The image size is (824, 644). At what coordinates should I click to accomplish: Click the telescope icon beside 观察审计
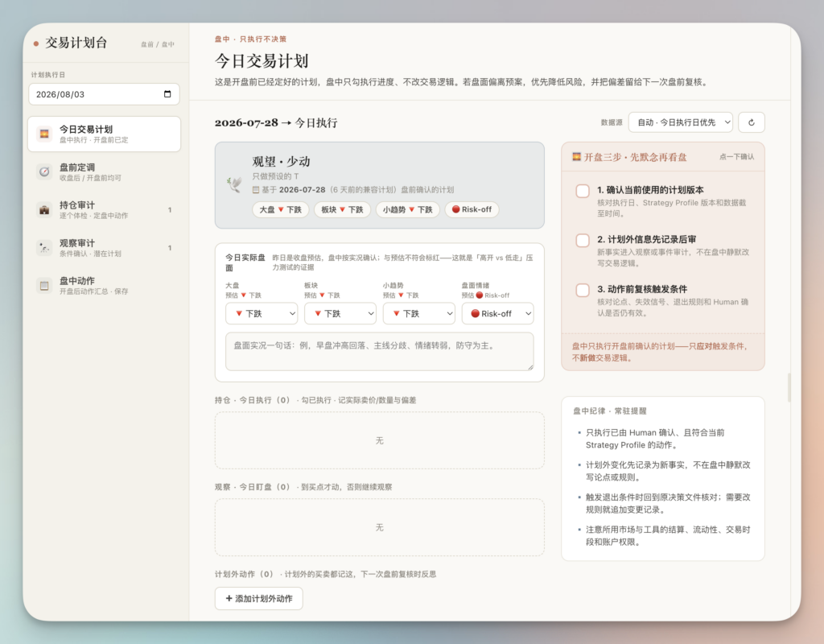tap(44, 248)
